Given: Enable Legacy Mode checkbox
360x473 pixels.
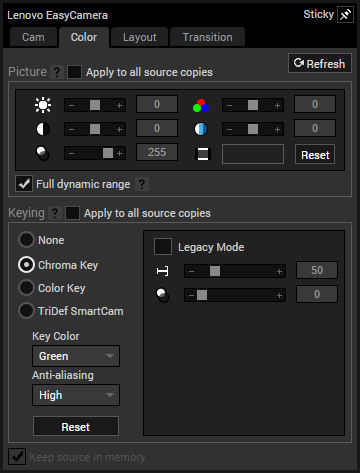Looking at the screenshot, I should tap(163, 247).
